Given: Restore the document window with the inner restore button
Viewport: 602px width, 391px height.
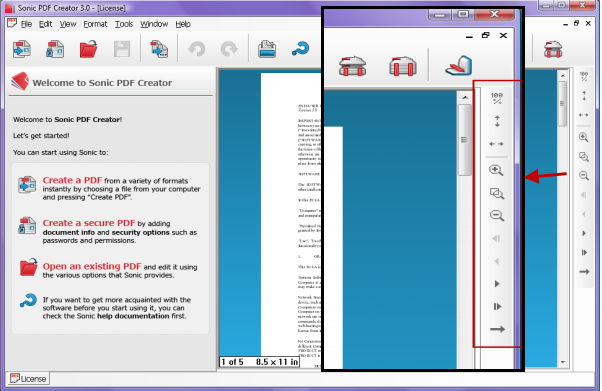Looking at the screenshot, I should (576, 23).
